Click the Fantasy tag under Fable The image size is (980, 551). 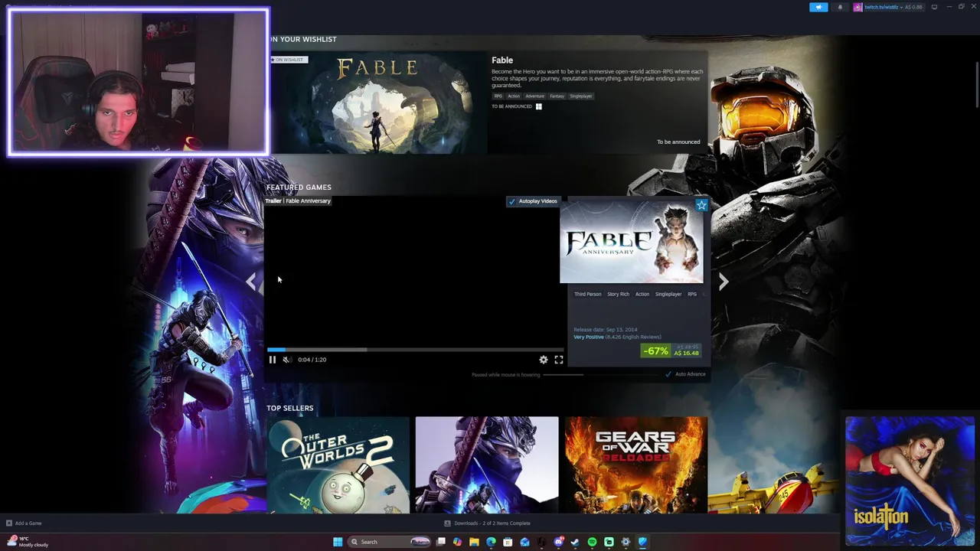tap(557, 96)
